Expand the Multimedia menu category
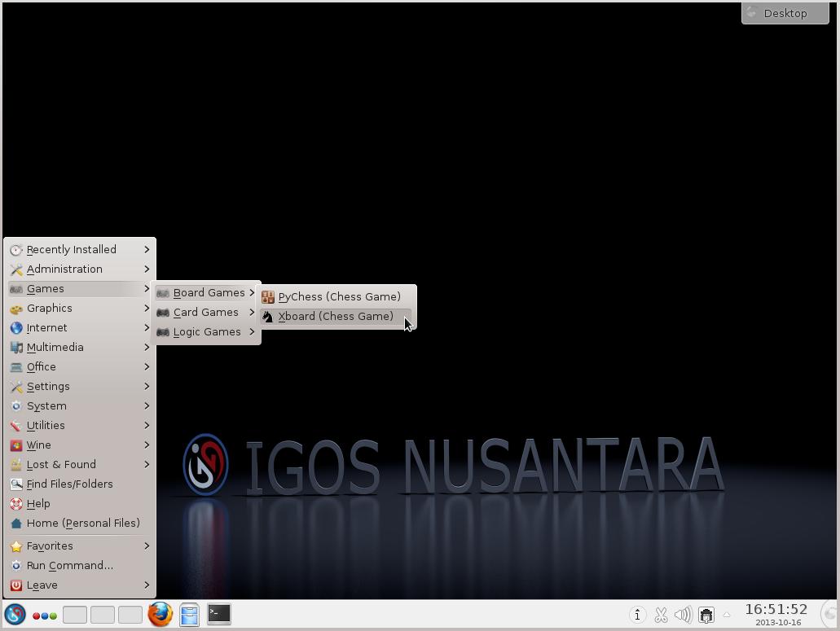840x631 pixels. 55,348
